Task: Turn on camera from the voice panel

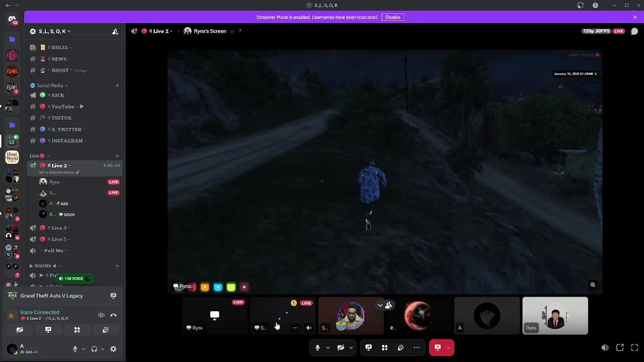Action: [x=20, y=330]
